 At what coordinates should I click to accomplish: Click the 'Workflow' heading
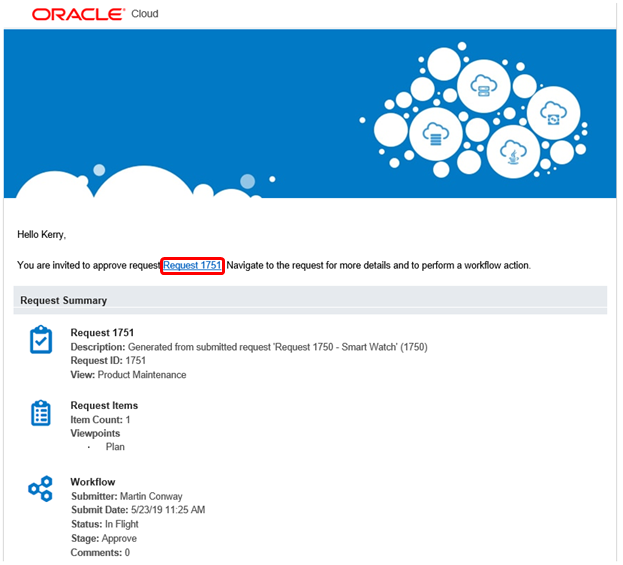click(x=93, y=482)
